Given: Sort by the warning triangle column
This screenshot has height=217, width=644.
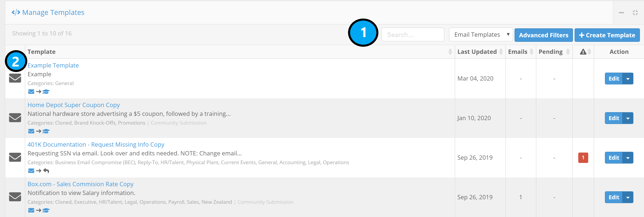Looking at the screenshot, I should (585, 52).
